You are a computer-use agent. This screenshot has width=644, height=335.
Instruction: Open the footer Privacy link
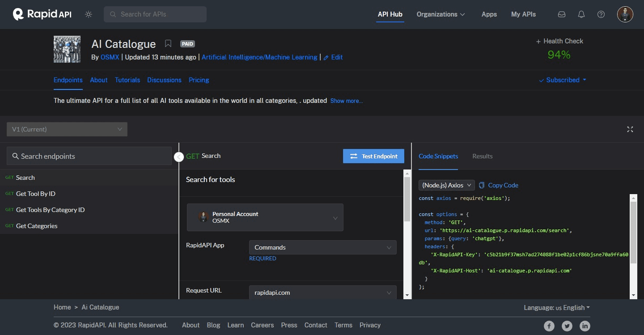click(x=370, y=325)
